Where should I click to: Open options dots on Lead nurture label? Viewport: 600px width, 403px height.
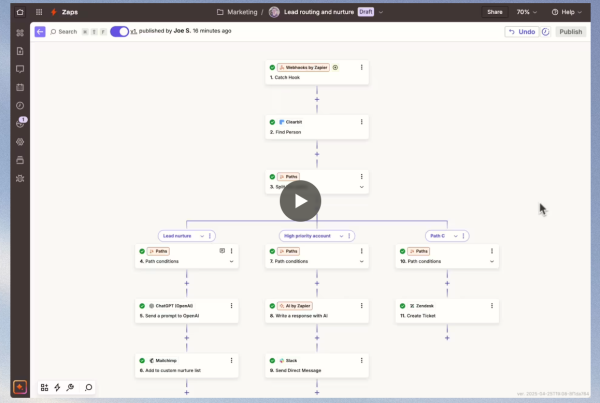(x=210, y=236)
